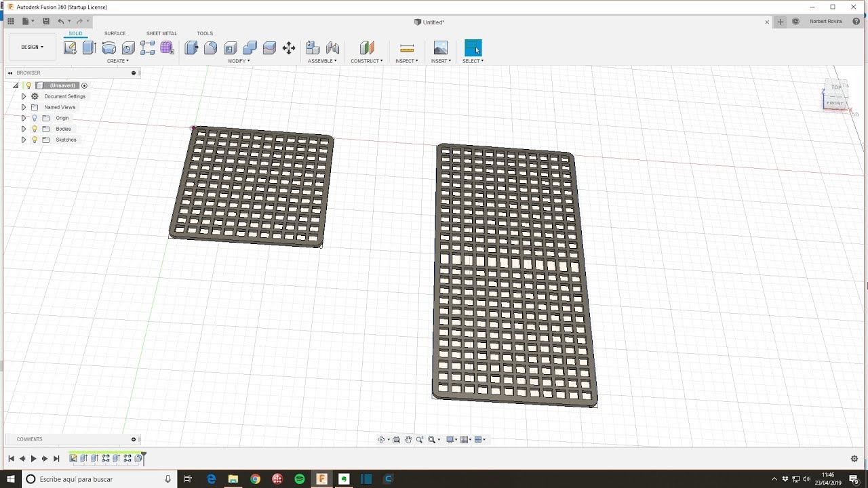Expand Document Settings in browser
This screenshot has width=868, height=488.
click(23, 96)
